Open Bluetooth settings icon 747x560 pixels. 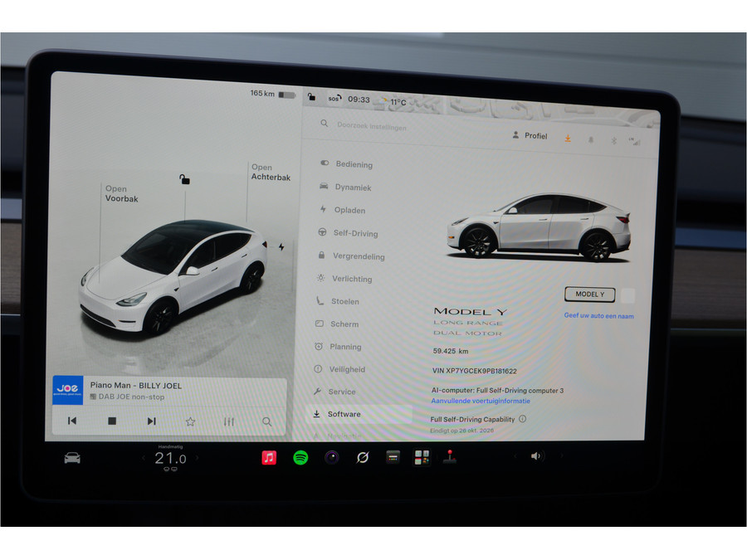[613, 140]
